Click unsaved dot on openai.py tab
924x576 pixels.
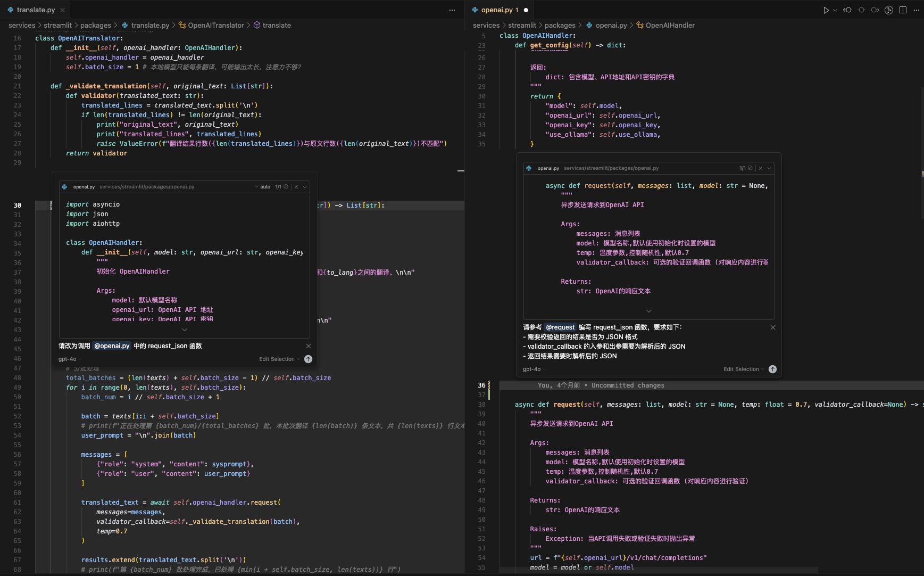coord(526,10)
